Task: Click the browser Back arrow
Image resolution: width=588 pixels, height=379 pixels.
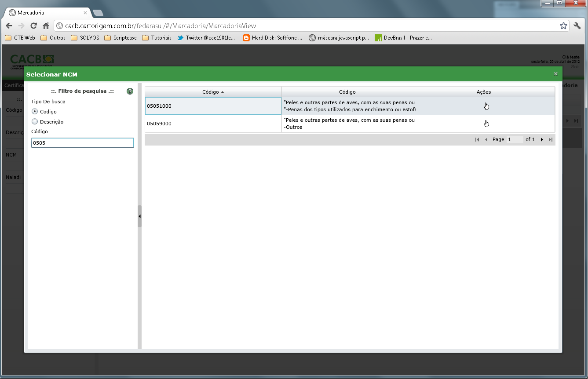Action: click(x=9, y=26)
